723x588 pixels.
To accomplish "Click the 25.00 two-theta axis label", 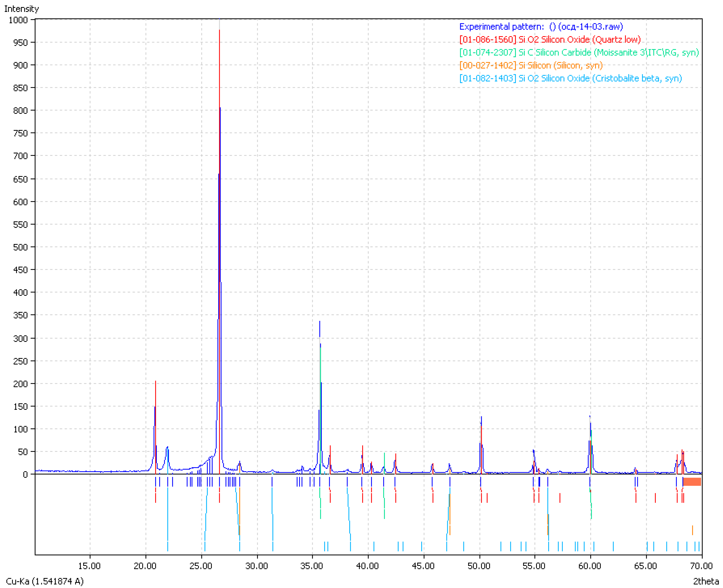I will coord(201,566).
